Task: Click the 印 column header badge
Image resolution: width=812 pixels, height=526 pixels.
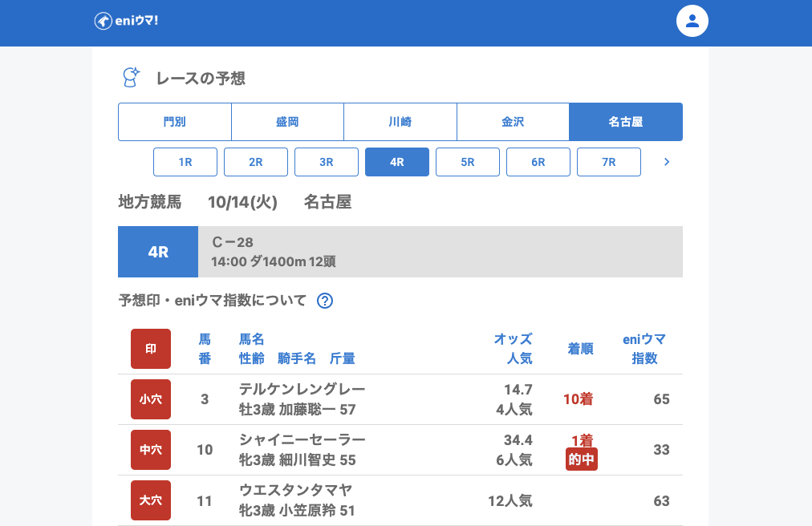Action: (151, 349)
